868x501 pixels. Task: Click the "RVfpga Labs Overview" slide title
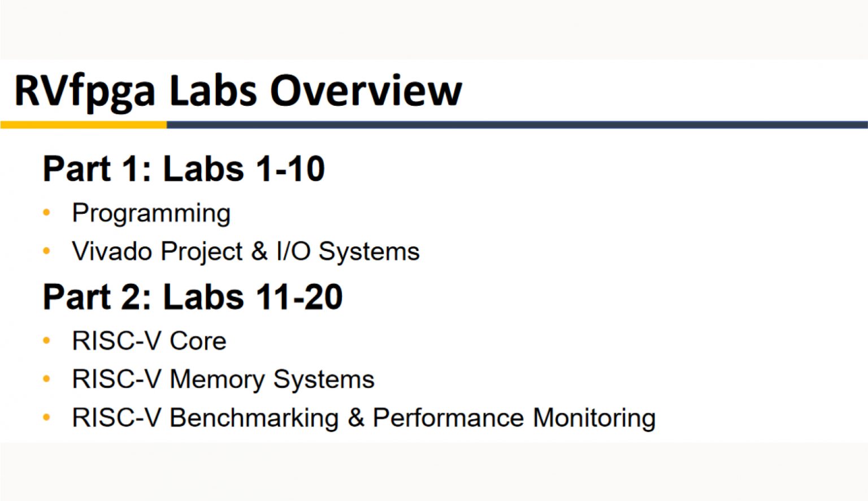point(238,90)
